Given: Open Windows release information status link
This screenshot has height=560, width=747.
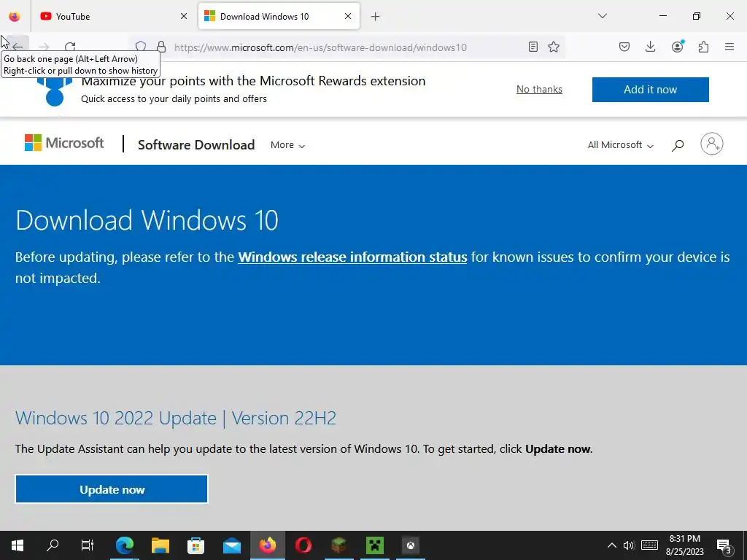Looking at the screenshot, I should (x=352, y=257).
